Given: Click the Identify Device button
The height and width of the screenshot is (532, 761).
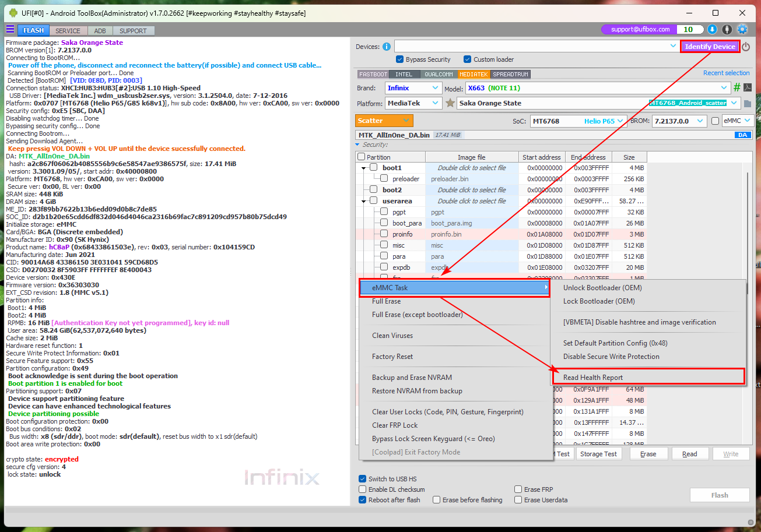Looking at the screenshot, I should pos(710,47).
